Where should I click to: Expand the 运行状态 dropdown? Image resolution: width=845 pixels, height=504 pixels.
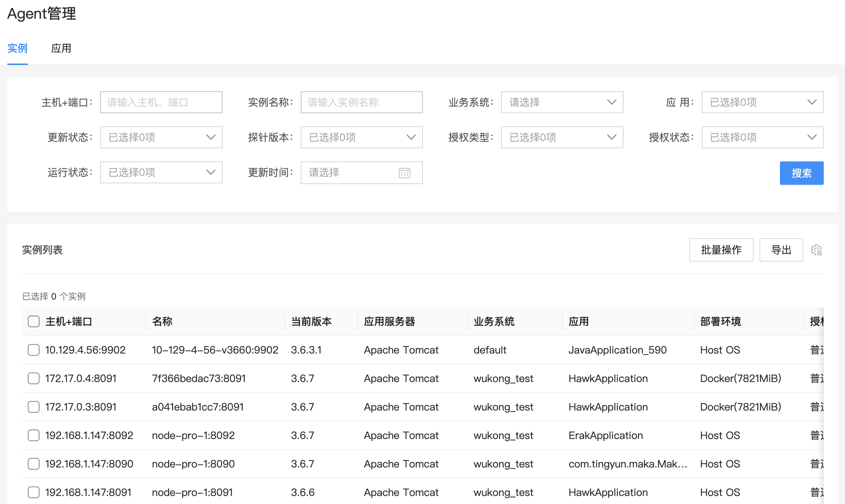point(161,172)
